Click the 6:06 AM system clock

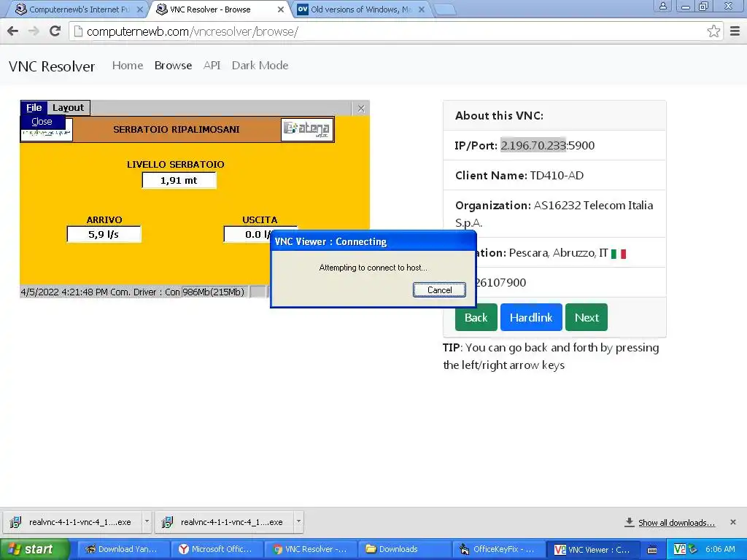tap(720, 549)
